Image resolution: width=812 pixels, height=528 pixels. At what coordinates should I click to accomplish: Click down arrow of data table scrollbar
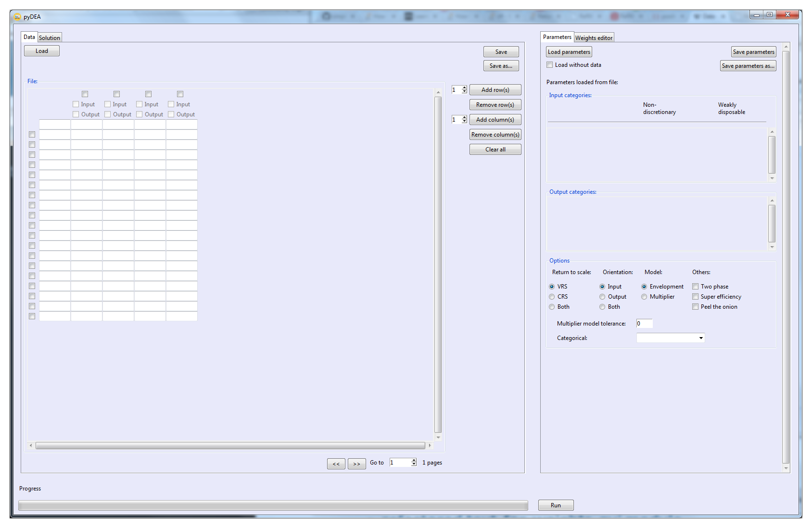pyautogui.click(x=438, y=437)
